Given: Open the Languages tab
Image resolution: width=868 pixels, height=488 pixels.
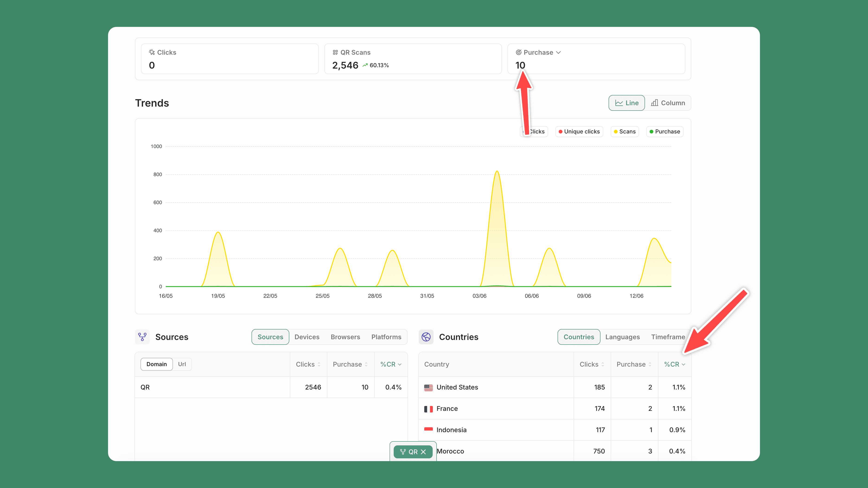Looking at the screenshot, I should pyautogui.click(x=622, y=337).
